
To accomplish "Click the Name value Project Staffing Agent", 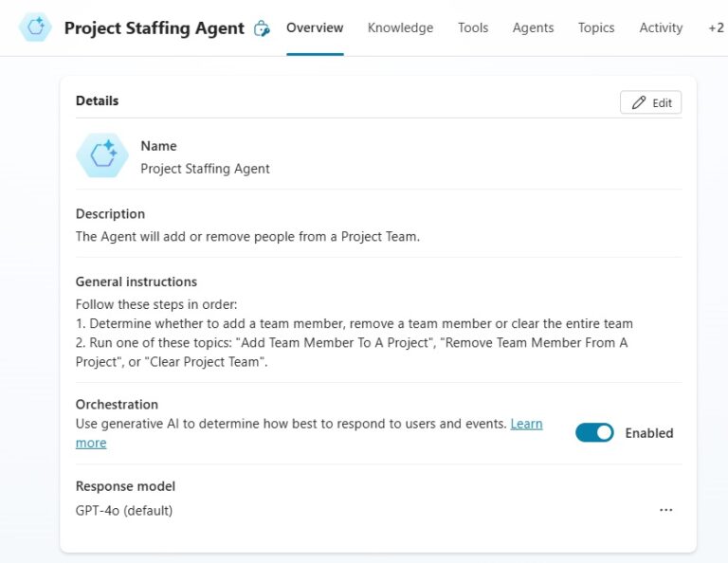I will click(x=205, y=169).
